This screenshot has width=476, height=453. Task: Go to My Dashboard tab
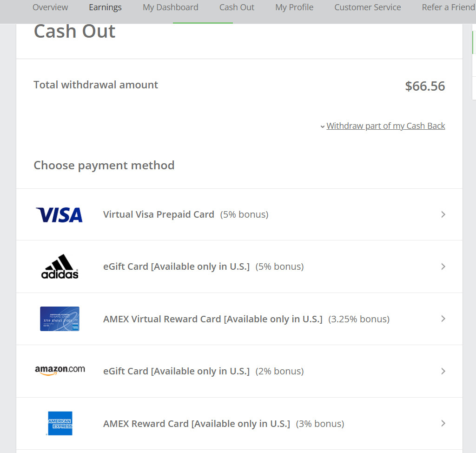coord(170,7)
